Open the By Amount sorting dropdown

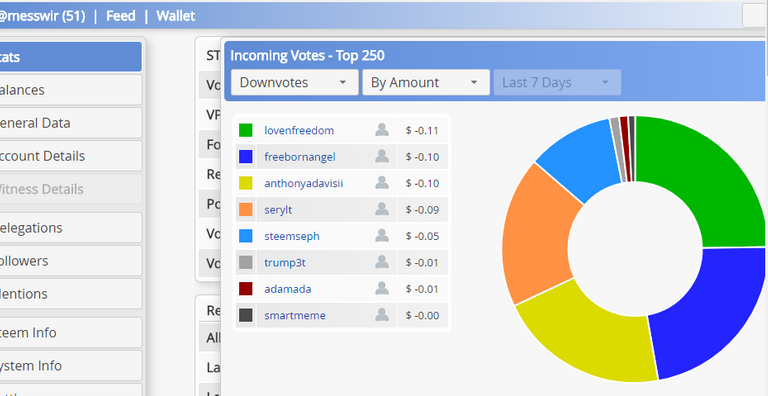[426, 82]
